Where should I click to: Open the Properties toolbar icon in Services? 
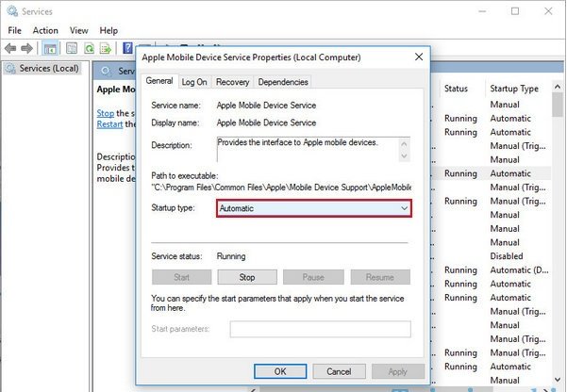(72, 48)
